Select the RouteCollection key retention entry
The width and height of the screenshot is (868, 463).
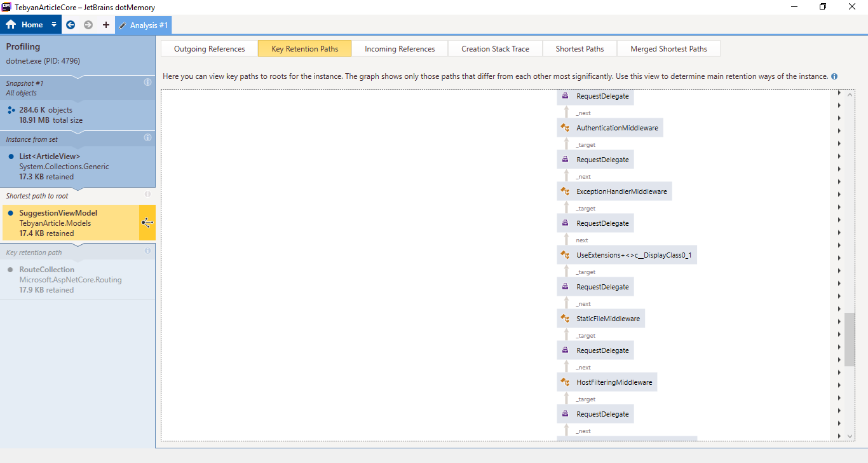pyautogui.click(x=78, y=279)
